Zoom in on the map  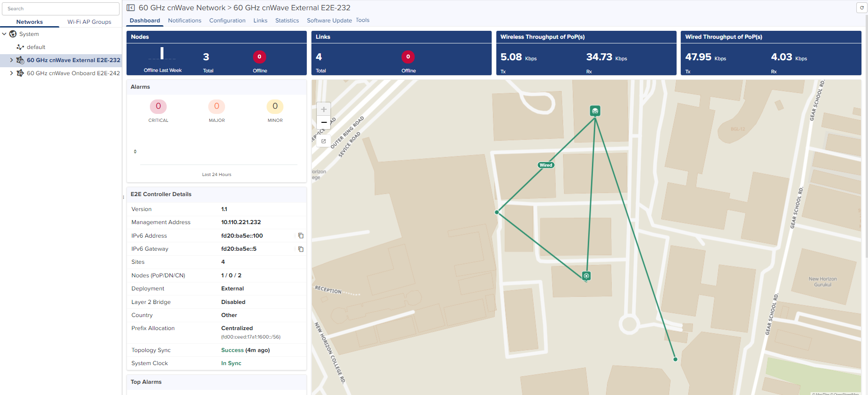coord(324,109)
